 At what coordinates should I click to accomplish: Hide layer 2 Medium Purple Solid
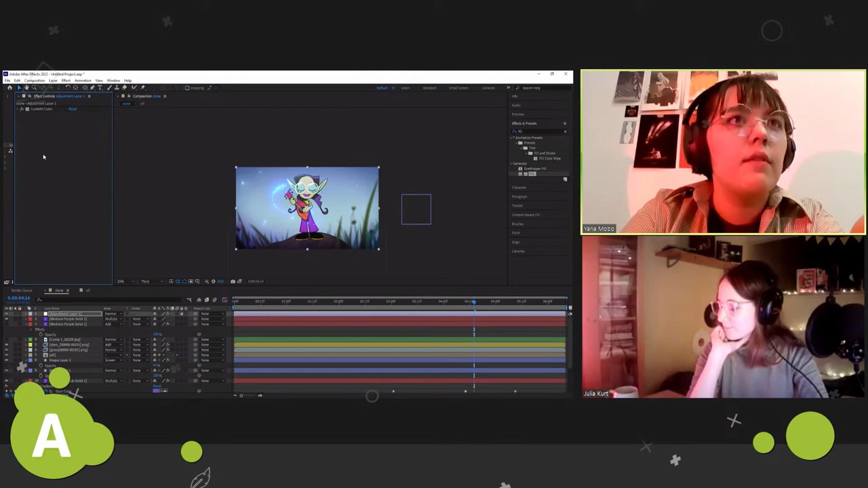coord(6,319)
